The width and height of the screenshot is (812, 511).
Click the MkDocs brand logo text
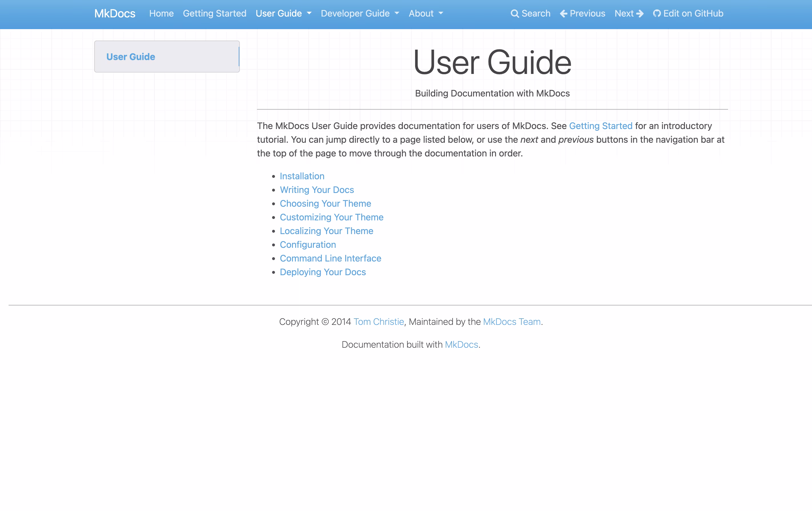[x=115, y=13]
